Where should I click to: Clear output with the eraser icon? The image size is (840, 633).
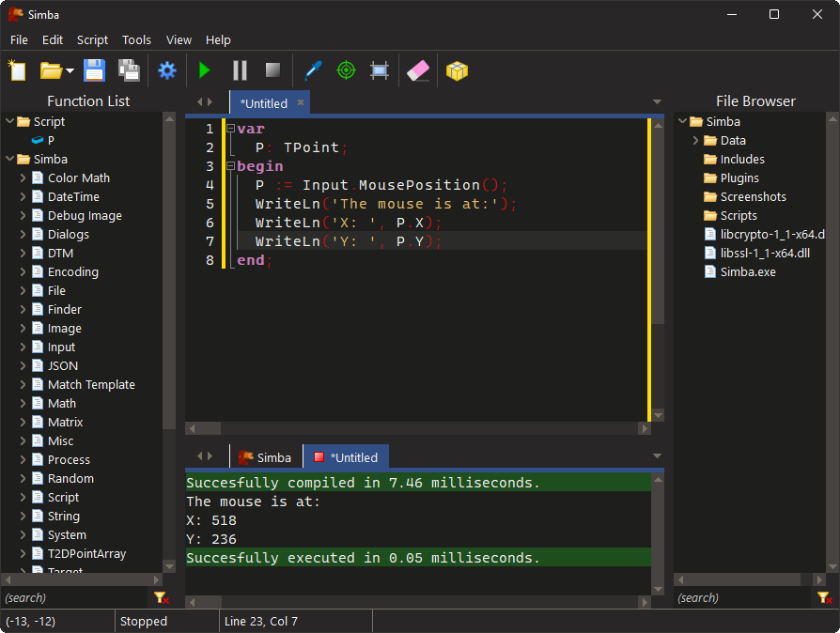(418, 70)
